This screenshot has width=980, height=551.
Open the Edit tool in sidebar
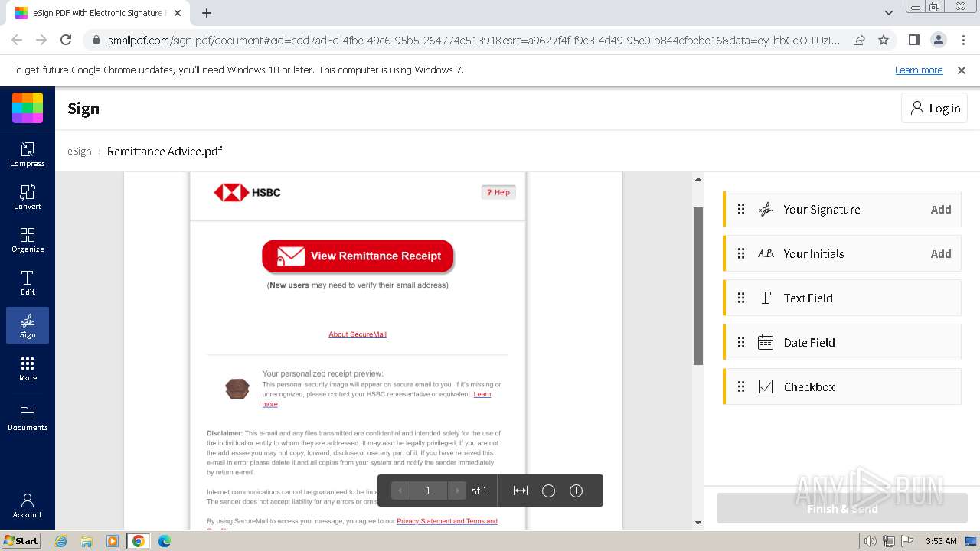(28, 282)
